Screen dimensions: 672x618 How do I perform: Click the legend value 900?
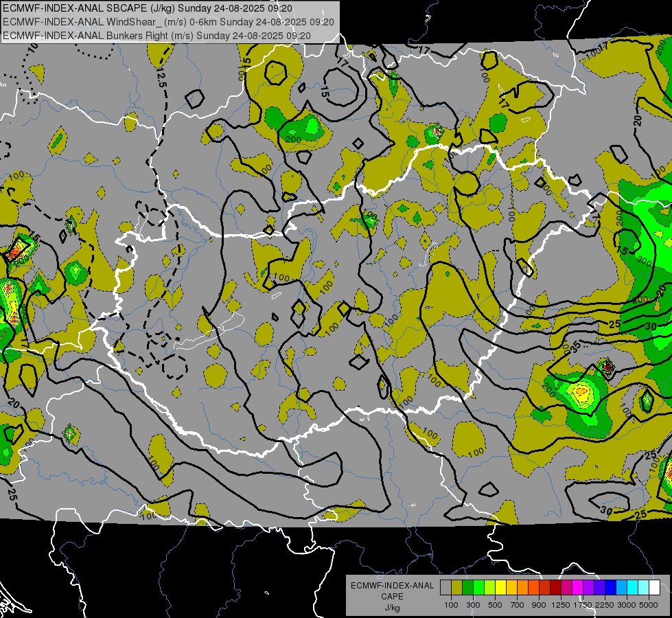539,605
